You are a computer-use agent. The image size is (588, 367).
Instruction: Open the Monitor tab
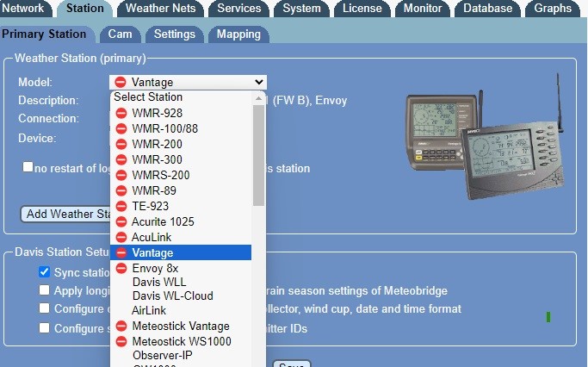click(x=422, y=9)
